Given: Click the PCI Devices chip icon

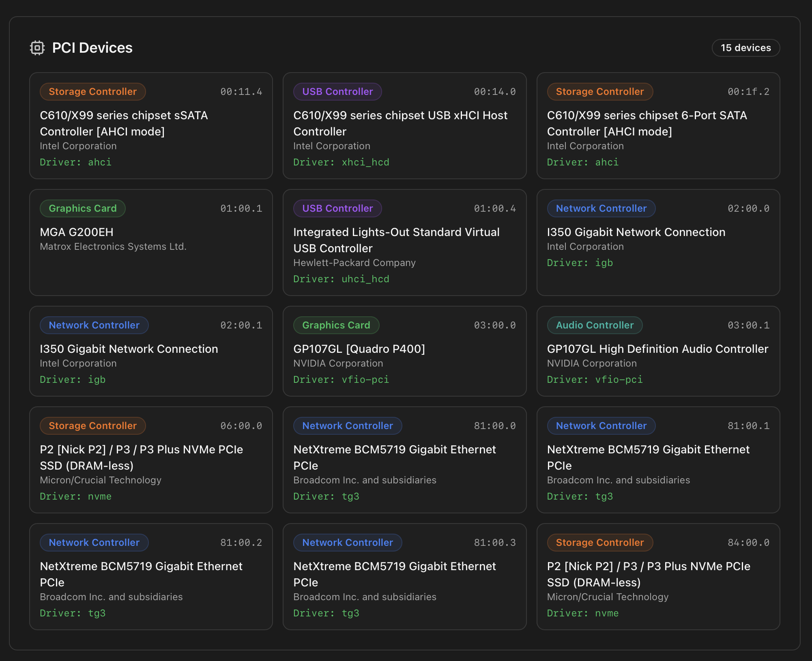Looking at the screenshot, I should [x=37, y=48].
